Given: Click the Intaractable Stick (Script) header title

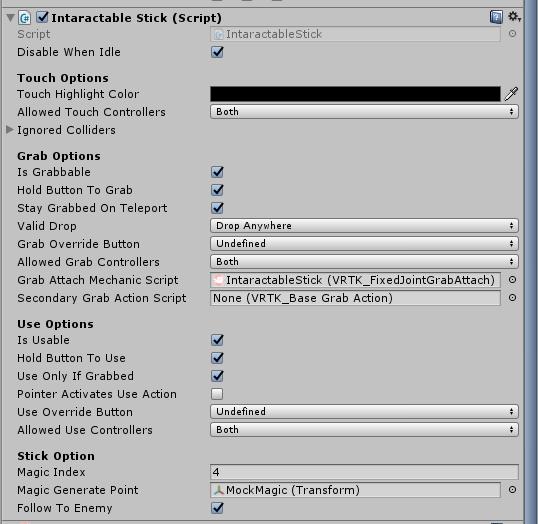Looking at the screenshot, I should click(136, 18).
